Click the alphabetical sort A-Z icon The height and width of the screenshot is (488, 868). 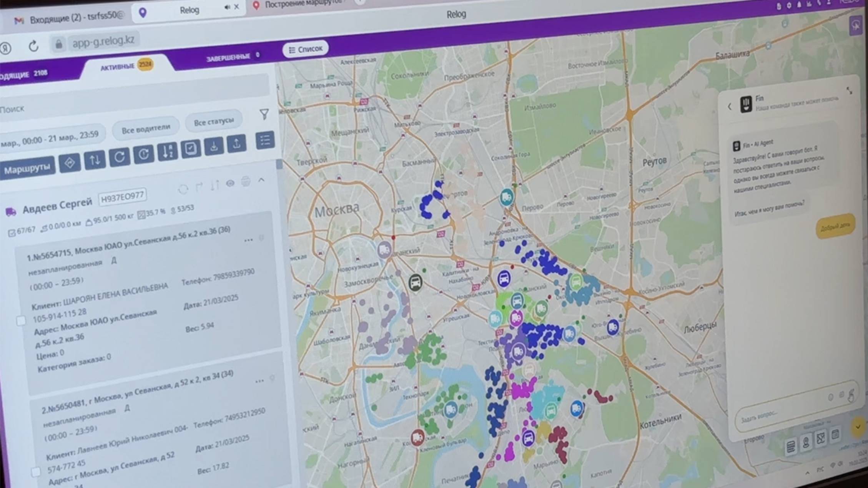[168, 151]
